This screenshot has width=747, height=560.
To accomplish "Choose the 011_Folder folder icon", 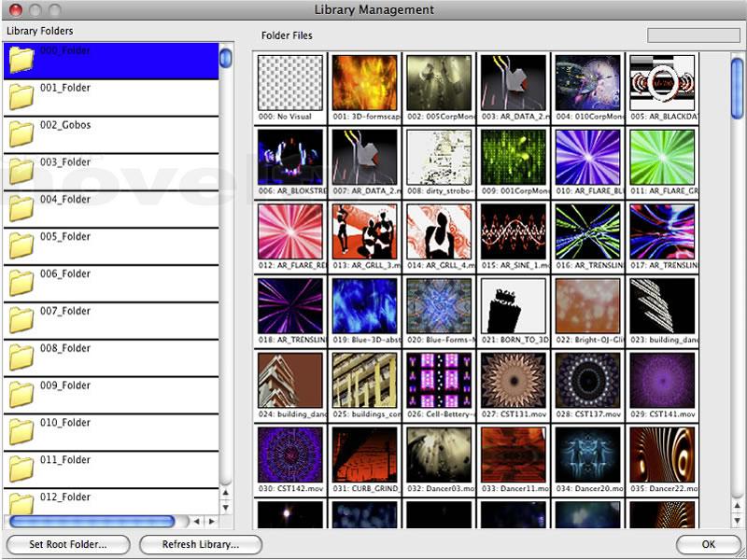I will (21, 470).
